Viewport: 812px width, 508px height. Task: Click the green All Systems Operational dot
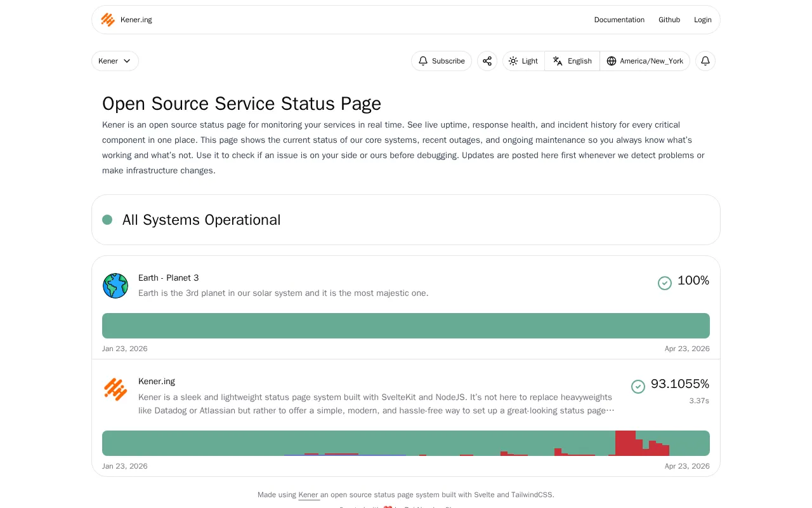tap(107, 220)
